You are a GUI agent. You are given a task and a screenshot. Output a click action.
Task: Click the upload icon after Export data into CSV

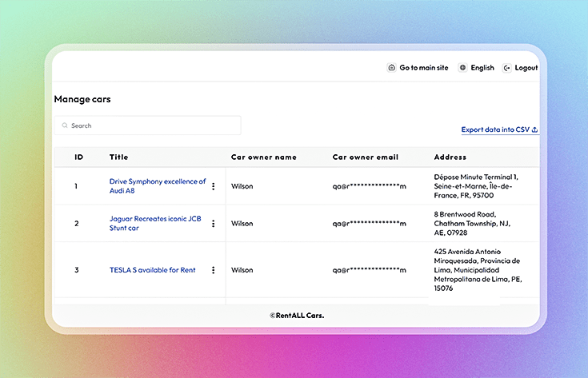534,129
